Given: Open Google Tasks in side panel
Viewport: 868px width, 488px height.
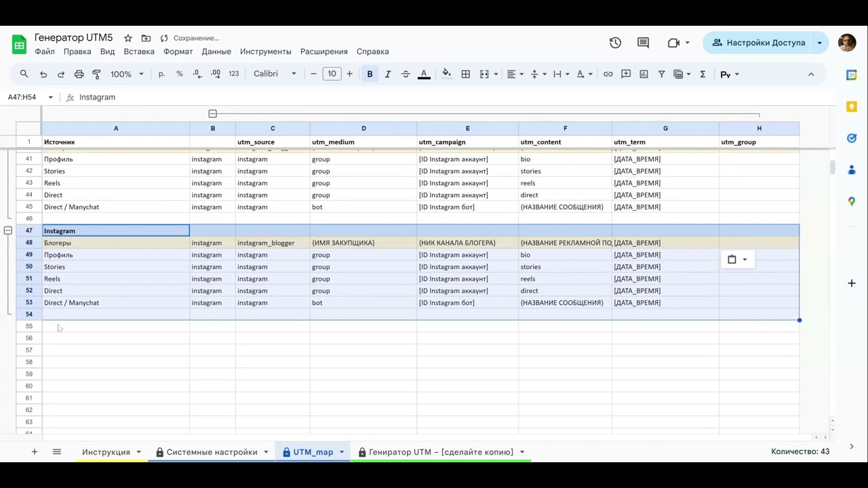Looking at the screenshot, I should click(x=852, y=138).
